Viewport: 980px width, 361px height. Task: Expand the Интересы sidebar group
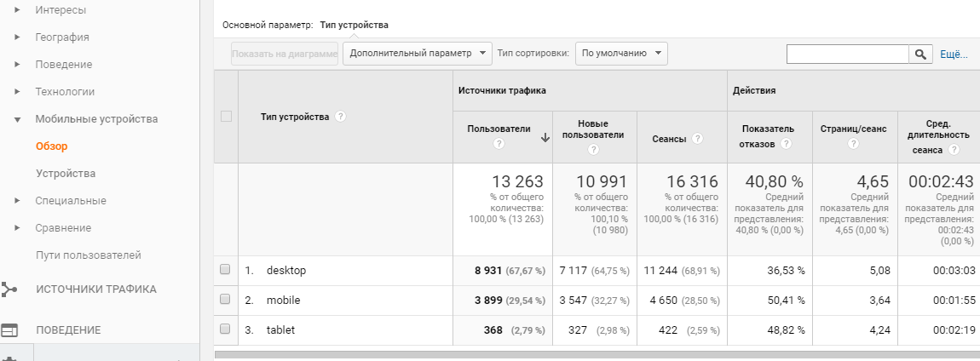[x=18, y=10]
